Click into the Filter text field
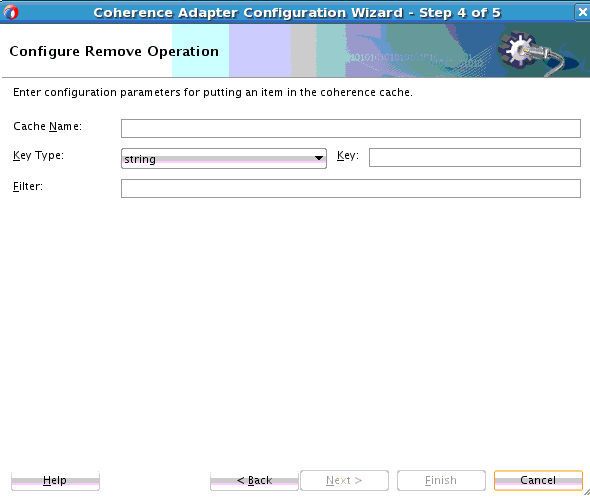The image size is (590, 498). pos(351,188)
